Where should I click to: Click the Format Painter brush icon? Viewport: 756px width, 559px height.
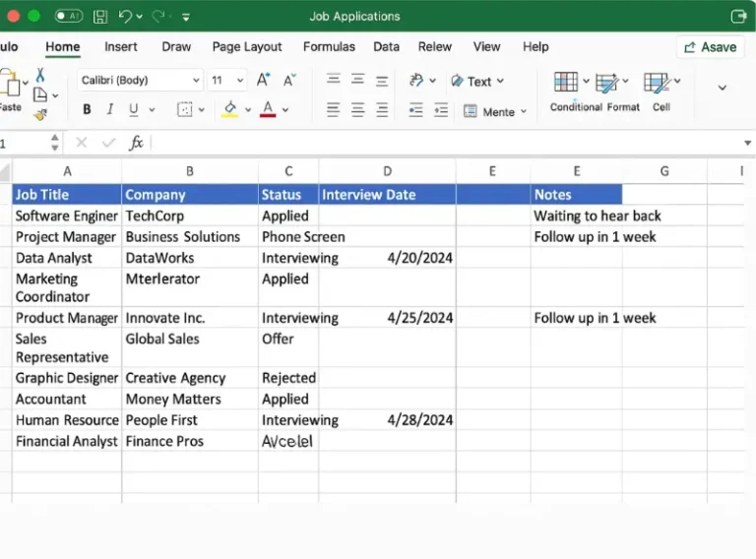(x=40, y=114)
